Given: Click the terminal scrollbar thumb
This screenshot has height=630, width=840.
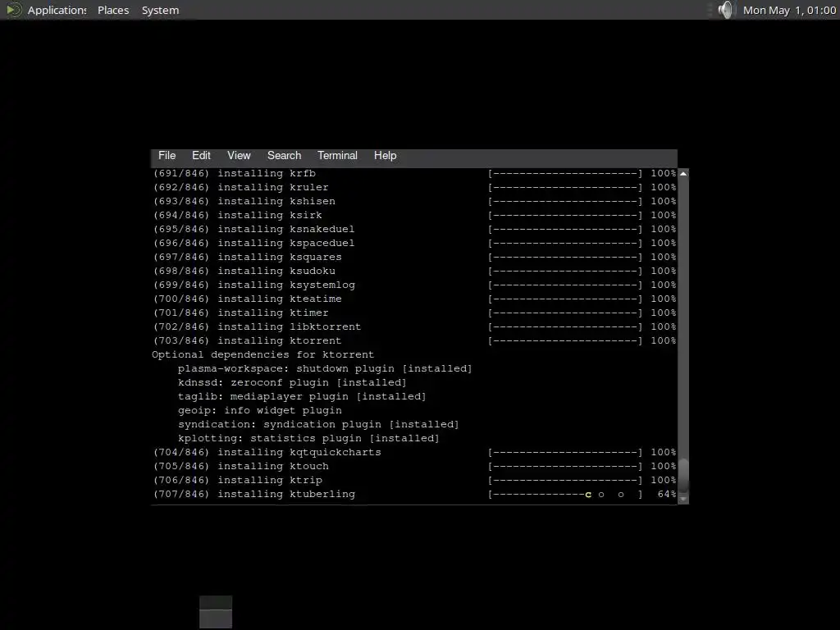Looking at the screenshot, I should tap(683, 476).
